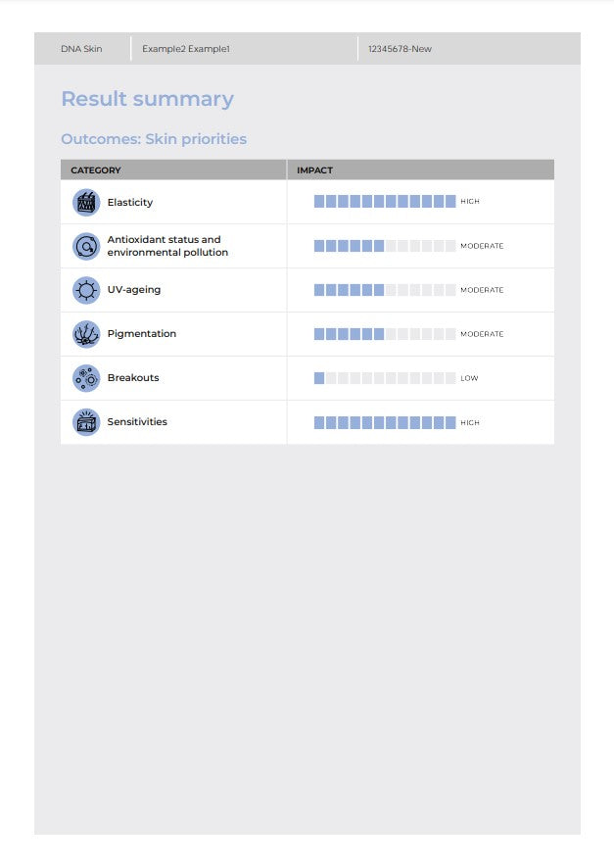Click the Elasticity impact bar
614x868 pixels.
pyautogui.click(x=385, y=202)
